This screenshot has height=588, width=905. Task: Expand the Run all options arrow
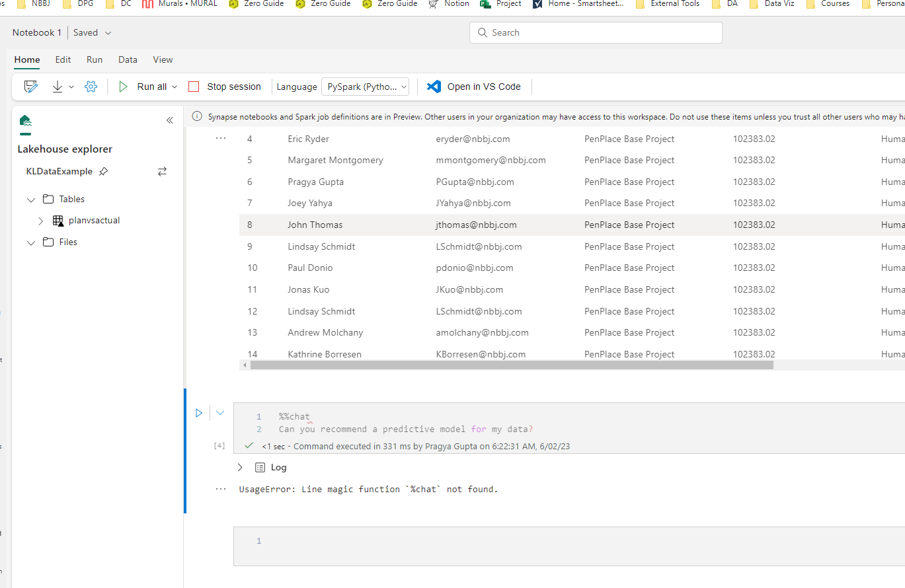click(175, 87)
